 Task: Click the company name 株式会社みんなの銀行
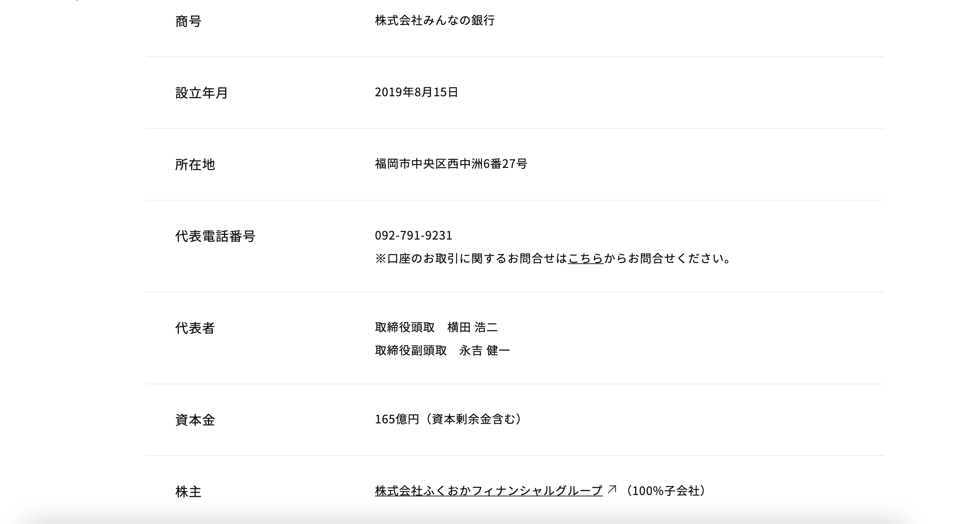pyautogui.click(x=435, y=20)
